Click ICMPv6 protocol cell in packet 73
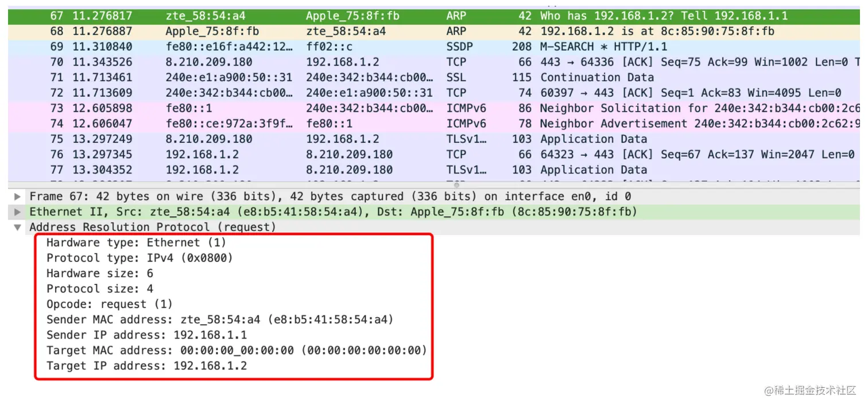 pyautogui.click(x=466, y=108)
